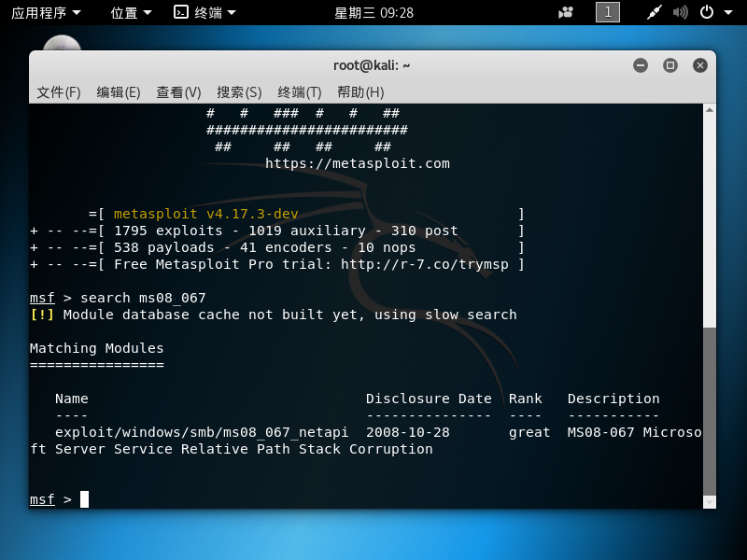Image resolution: width=747 pixels, height=560 pixels.
Task: Click the exploit/windows/smb/ms08_067_netapi module name
Action: pos(202,432)
